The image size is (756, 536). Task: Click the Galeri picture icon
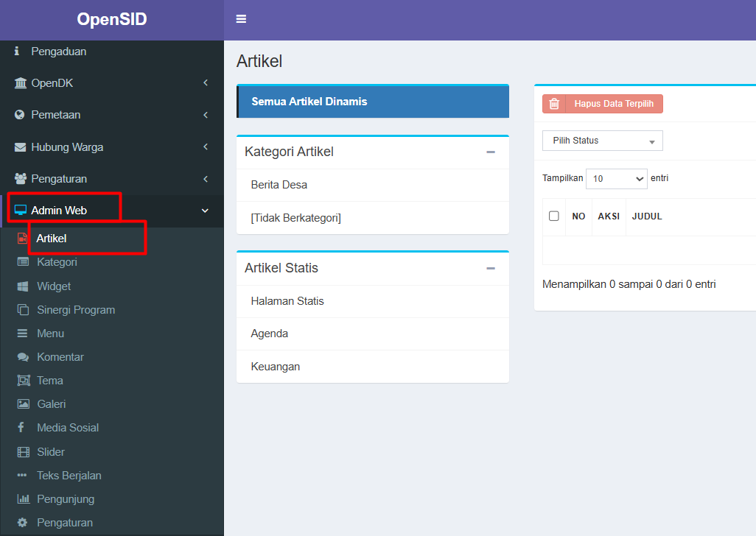[x=23, y=404]
